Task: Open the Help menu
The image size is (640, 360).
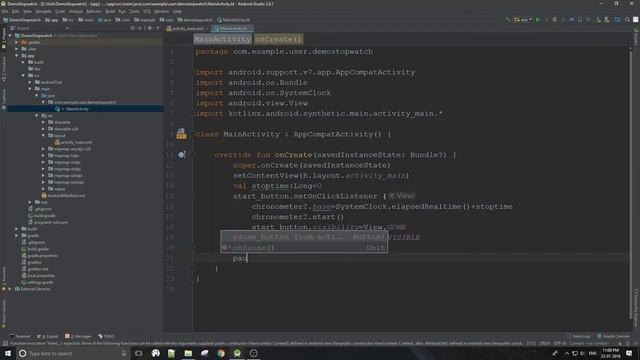Action: (x=177, y=11)
